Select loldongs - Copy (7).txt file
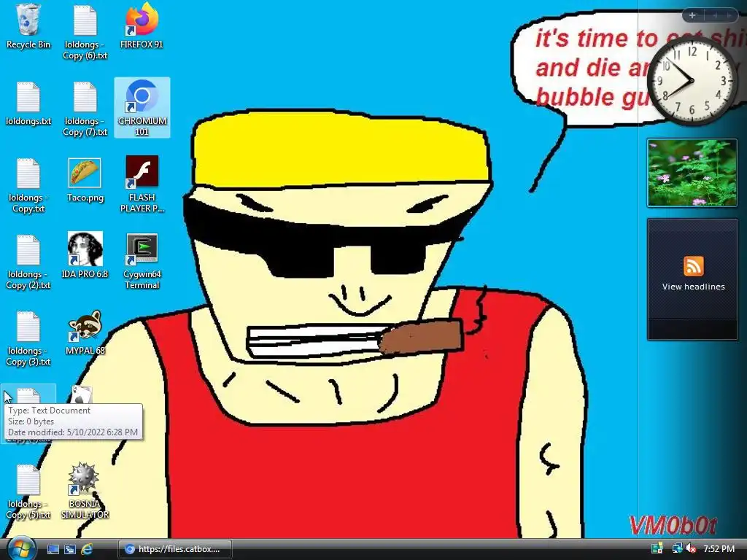This screenshot has width=747, height=560. pyautogui.click(x=85, y=109)
